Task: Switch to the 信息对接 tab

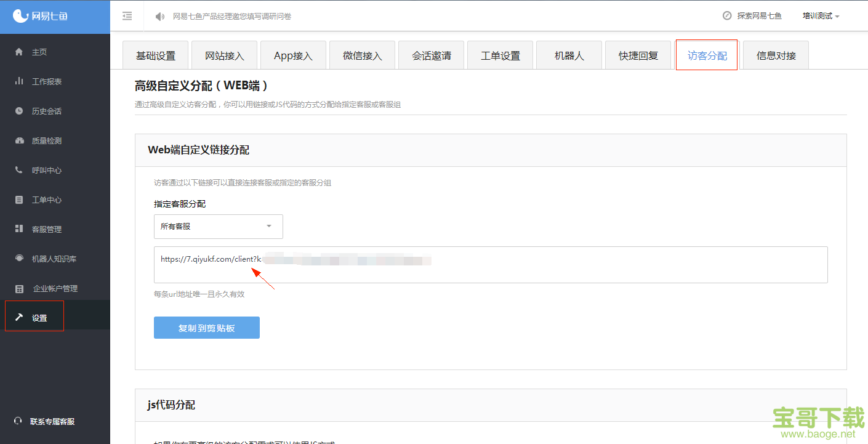Action: 776,55
